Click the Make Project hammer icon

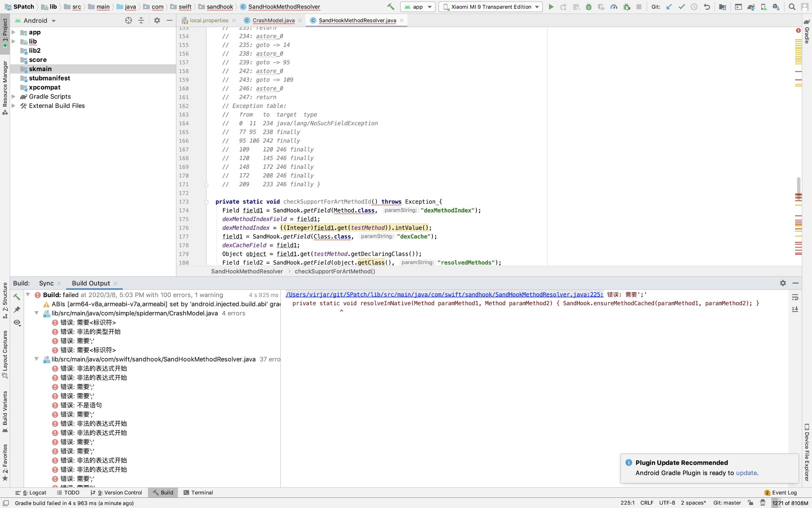tap(390, 7)
